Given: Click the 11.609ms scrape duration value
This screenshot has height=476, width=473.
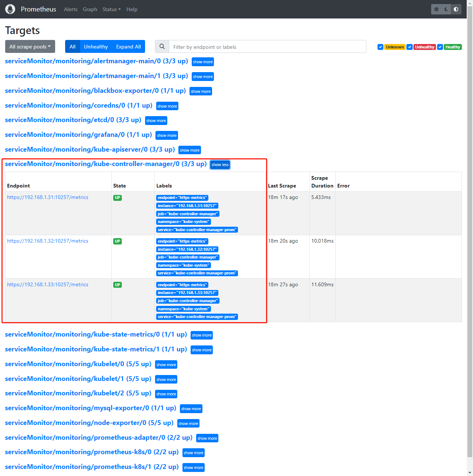Looking at the screenshot, I should [x=322, y=285].
